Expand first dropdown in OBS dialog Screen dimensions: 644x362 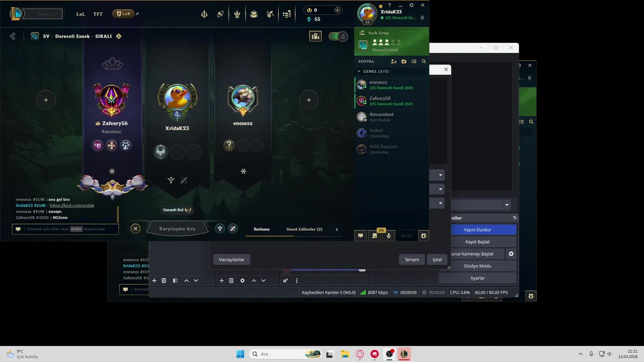point(441,175)
